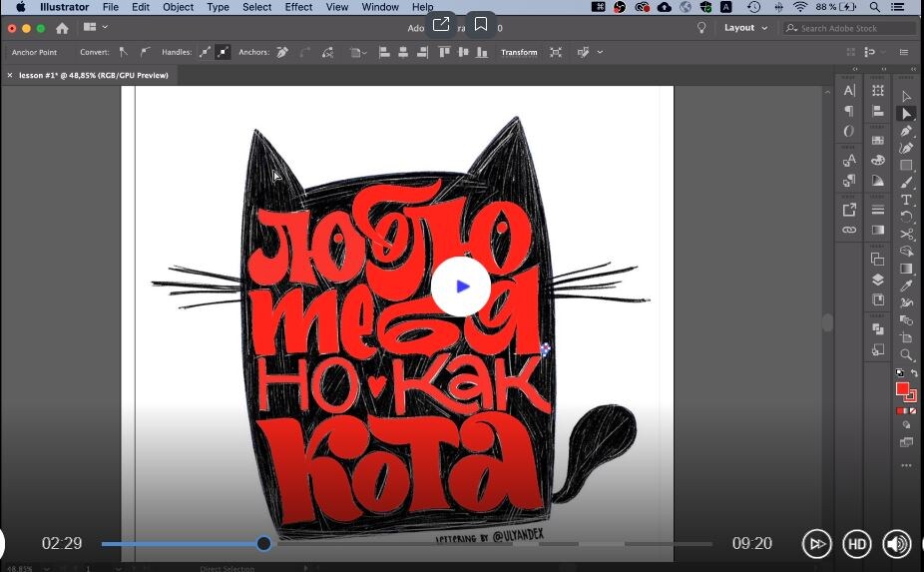924x572 pixels.
Task: Expand the Arrange Documents dropdown arrow
Action: (x=105, y=27)
